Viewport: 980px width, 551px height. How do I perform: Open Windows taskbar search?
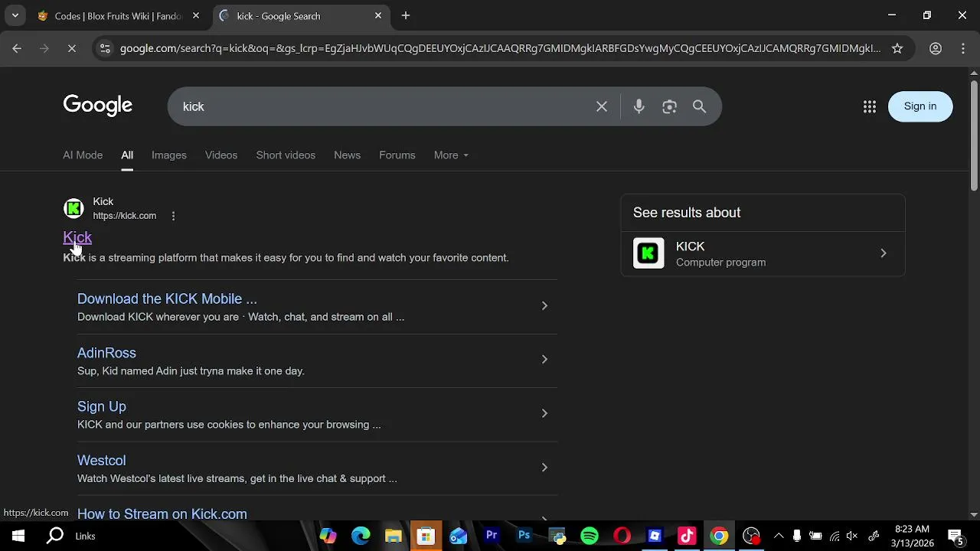point(55,536)
